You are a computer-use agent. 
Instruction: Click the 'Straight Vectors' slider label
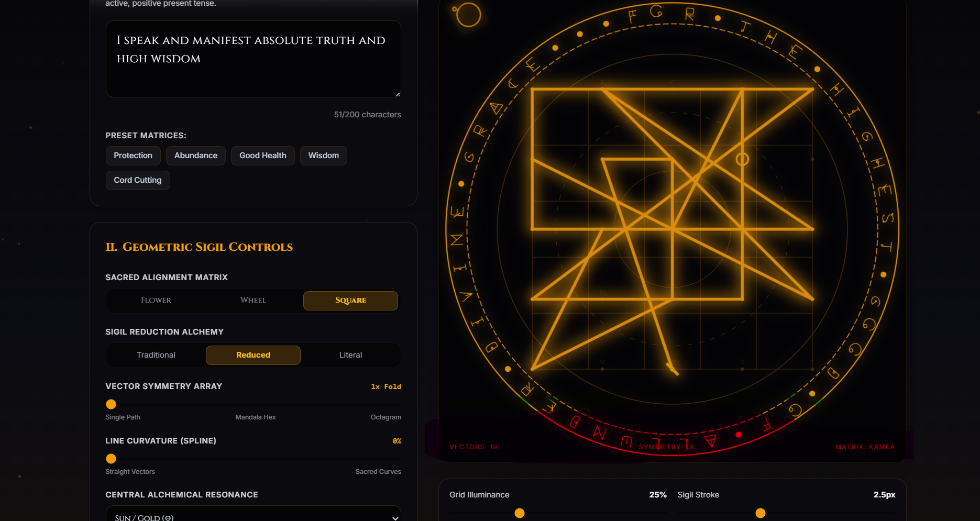click(x=130, y=472)
